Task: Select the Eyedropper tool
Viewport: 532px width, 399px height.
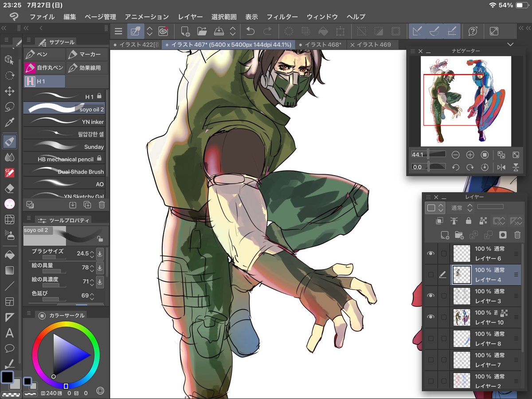Action: (9, 123)
